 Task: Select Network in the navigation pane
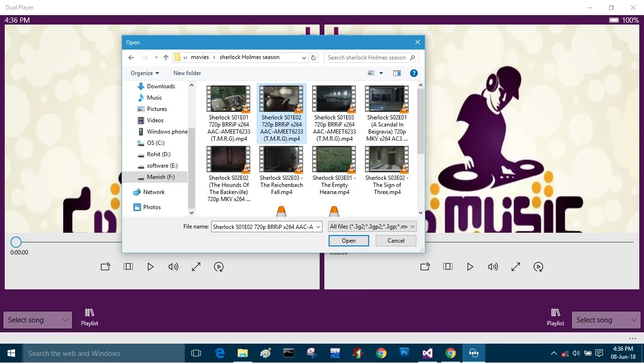point(154,192)
